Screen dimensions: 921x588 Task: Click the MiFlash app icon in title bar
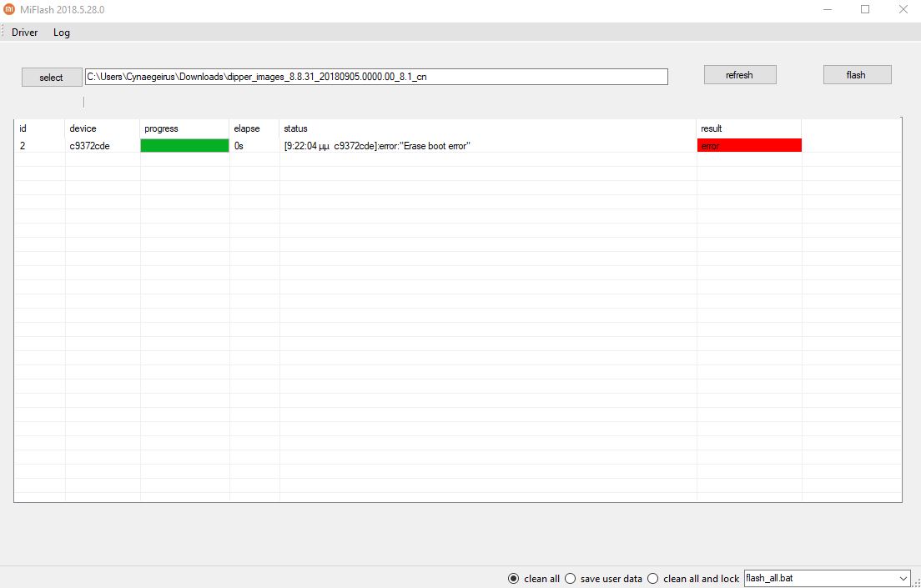pyautogui.click(x=9, y=9)
